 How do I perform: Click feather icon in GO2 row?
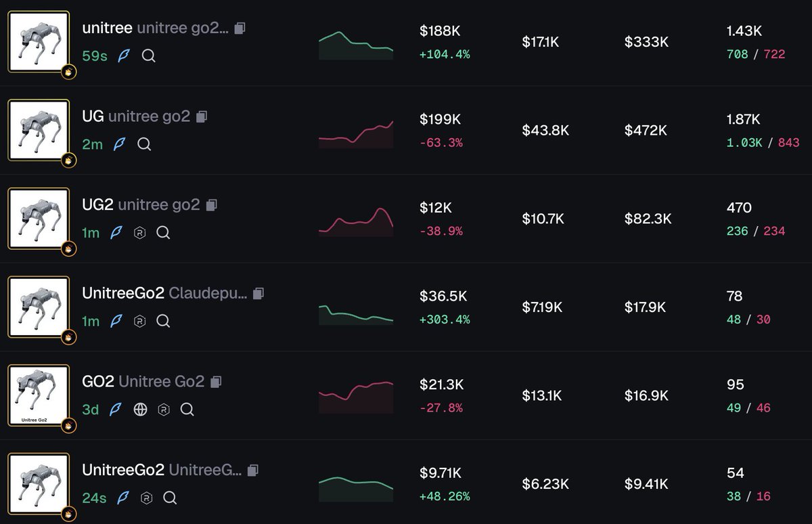116,410
